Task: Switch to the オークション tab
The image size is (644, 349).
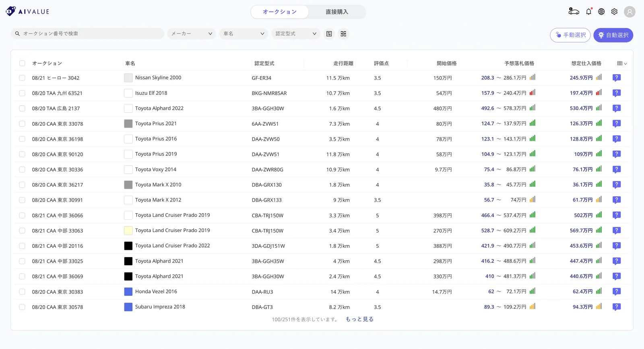Action: coord(280,12)
